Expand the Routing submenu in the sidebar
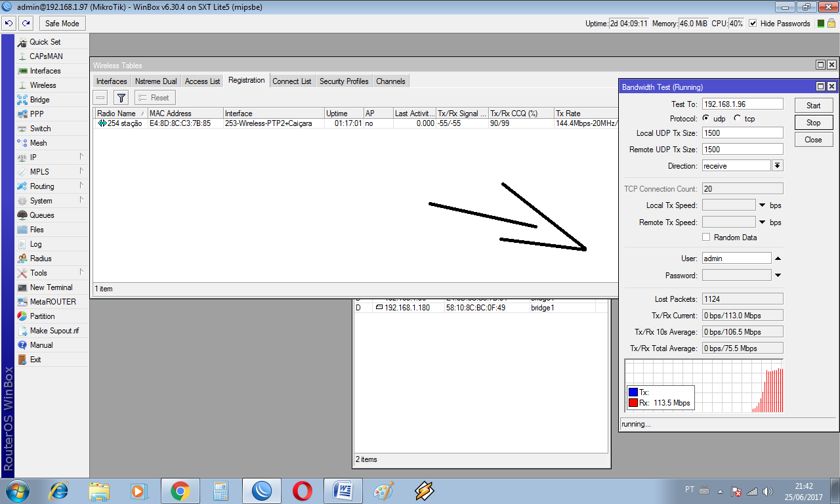 (82, 186)
